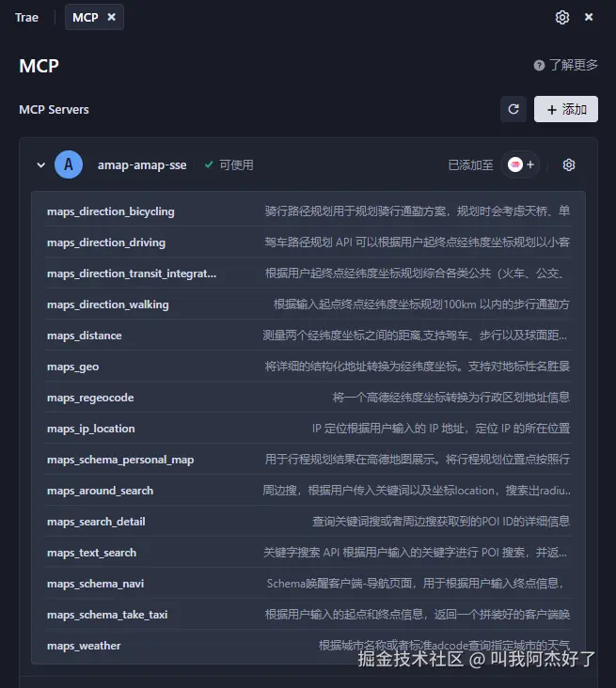Select maps_distance tool row
The image size is (616, 688).
pos(308,336)
